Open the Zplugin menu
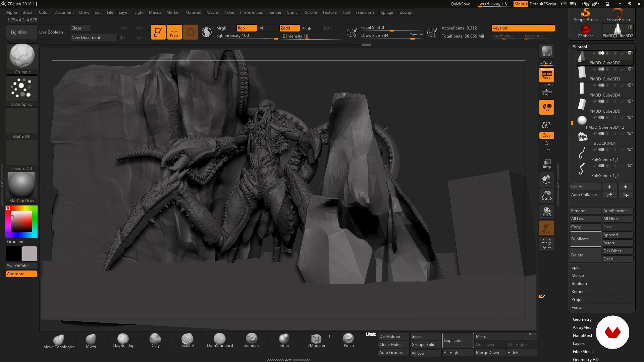Image resolution: width=644 pixels, height=362 pixels. 387,12
